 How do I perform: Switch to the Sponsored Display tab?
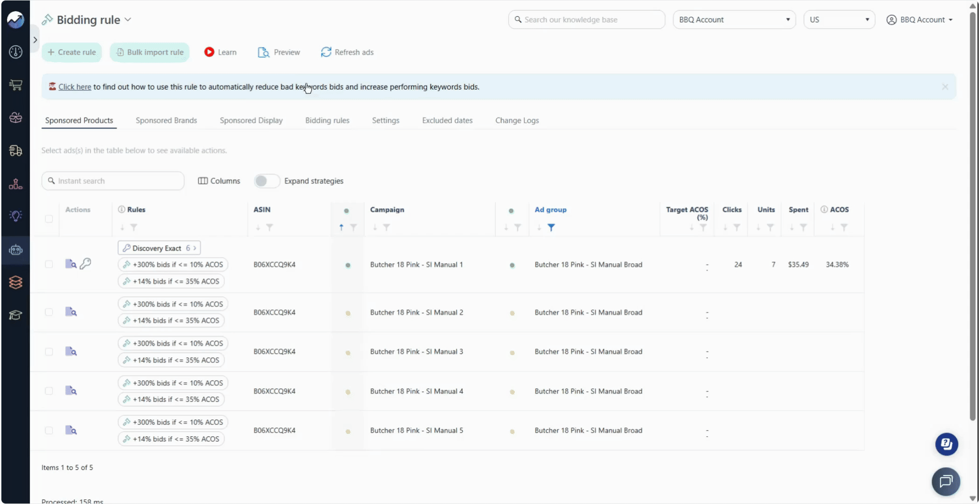tap(251, 120)
